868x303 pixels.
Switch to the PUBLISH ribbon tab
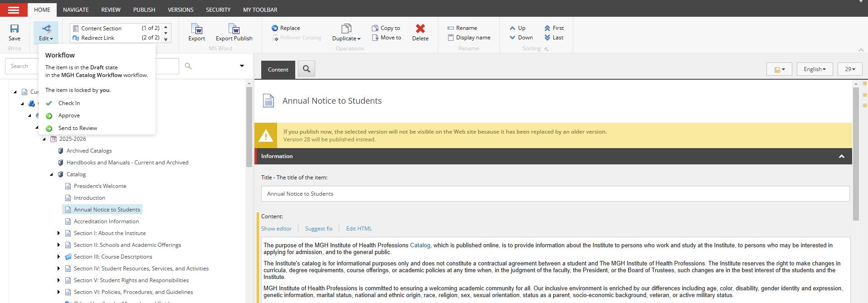click(144, 10)
